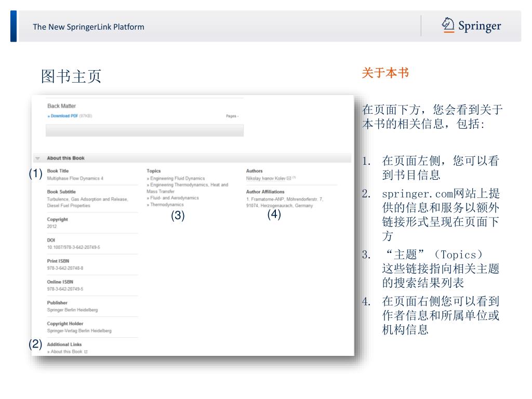Open the Engineering Thermodynamics, Heat and Mass Transfer topic
The image size is (532, 399).
187,188
